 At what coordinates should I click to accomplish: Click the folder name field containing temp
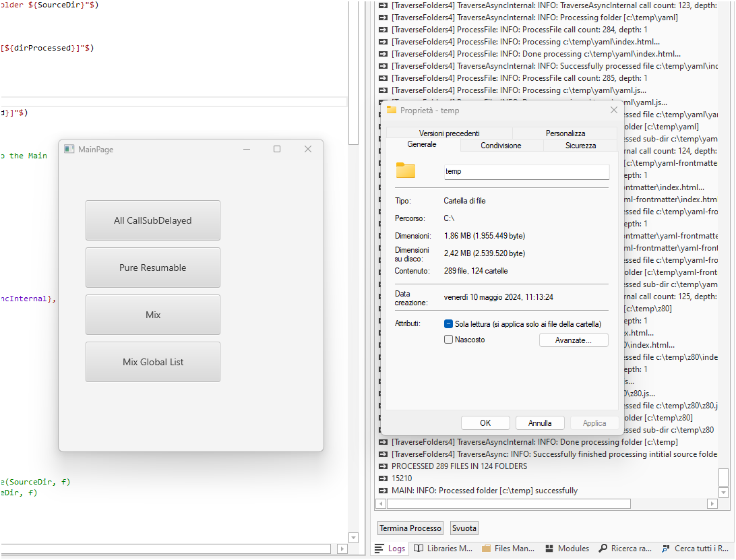[526, 171]
